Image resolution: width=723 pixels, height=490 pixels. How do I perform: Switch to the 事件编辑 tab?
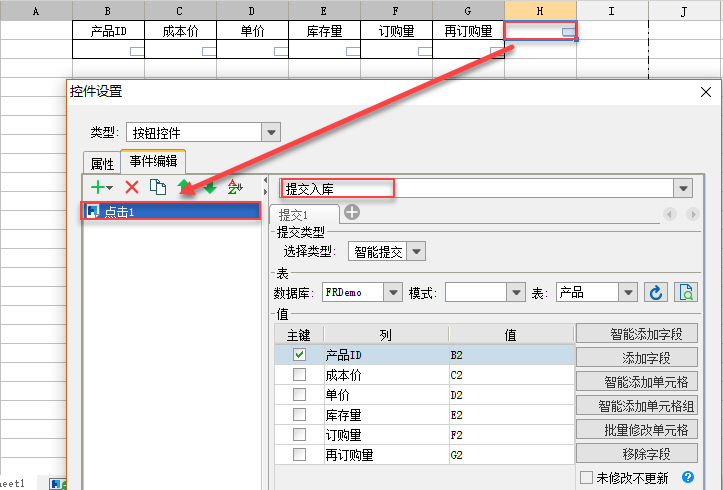(x=153, y=161)
